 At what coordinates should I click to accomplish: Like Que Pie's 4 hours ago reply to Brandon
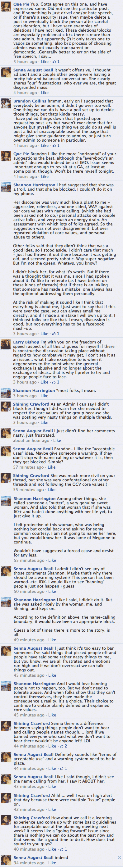45,177
